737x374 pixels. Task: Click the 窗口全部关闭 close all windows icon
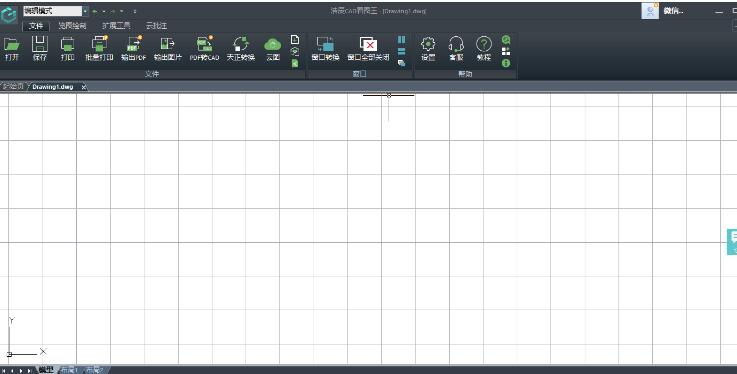coord(368,49)
